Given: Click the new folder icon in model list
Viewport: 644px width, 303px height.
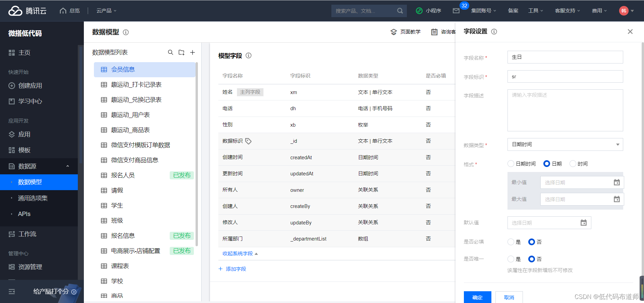Looking at the screenshot, I should pos(181,52).
